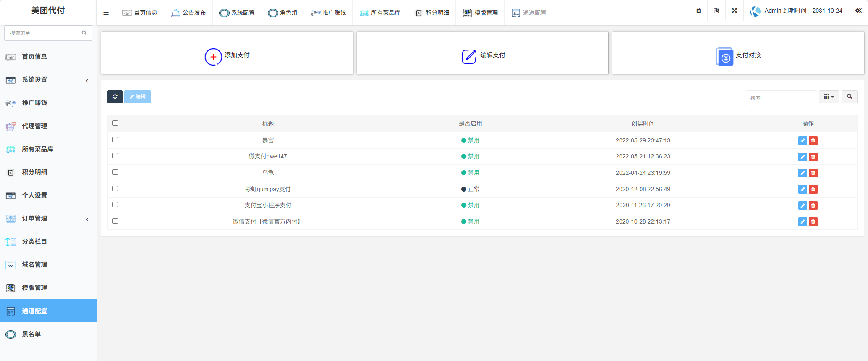
Task: Switch to the 公告发布 top tab
Action: (188, 13)
